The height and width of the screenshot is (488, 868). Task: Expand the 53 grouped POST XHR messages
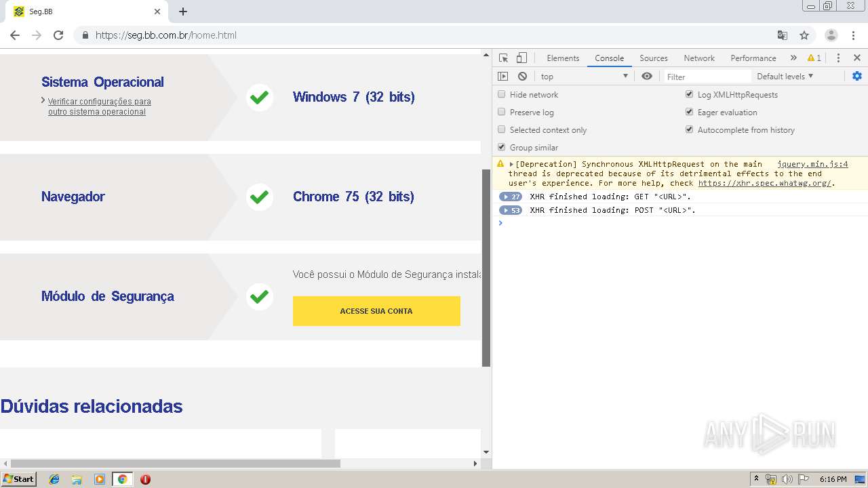(511, 210)
